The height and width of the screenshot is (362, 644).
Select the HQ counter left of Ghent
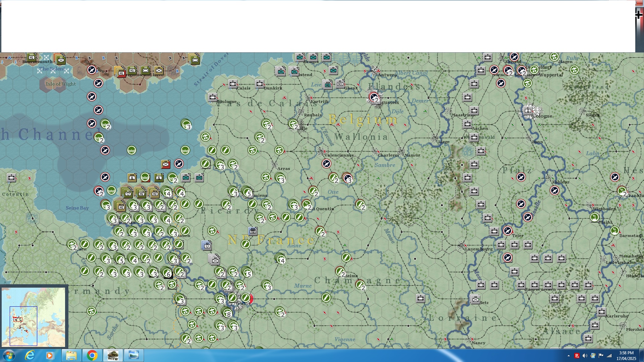point(328,84)
